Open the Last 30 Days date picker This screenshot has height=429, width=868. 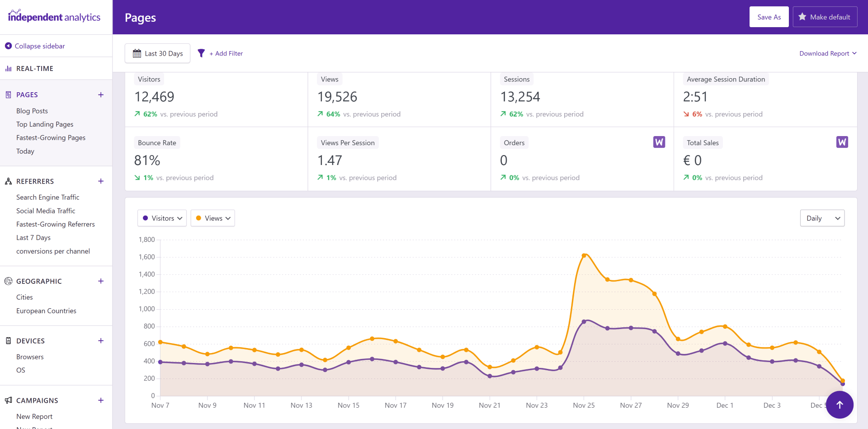[157, 53]
